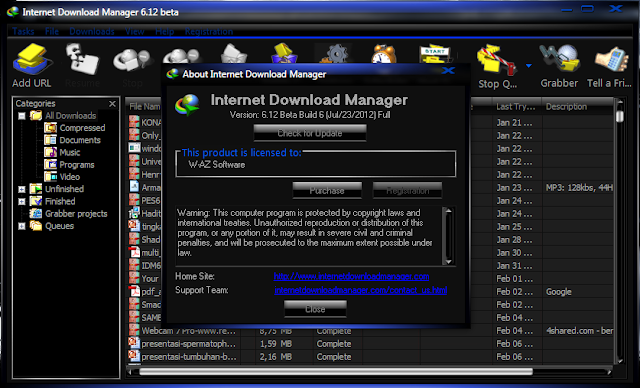The width and height of the screenshot is (640, 388).
Task: Open the File menu
Action: (x=52, y=31)
